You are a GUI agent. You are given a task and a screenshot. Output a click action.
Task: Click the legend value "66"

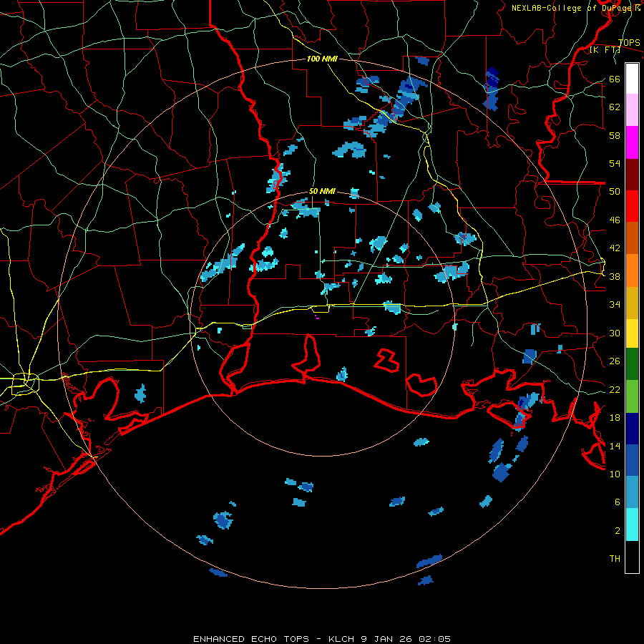point(615,79)
